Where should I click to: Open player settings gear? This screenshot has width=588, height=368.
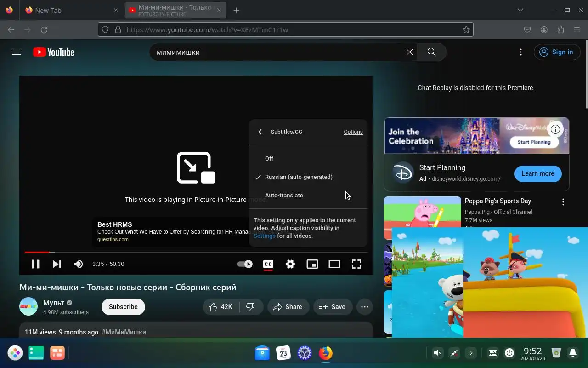click(290, 264)
